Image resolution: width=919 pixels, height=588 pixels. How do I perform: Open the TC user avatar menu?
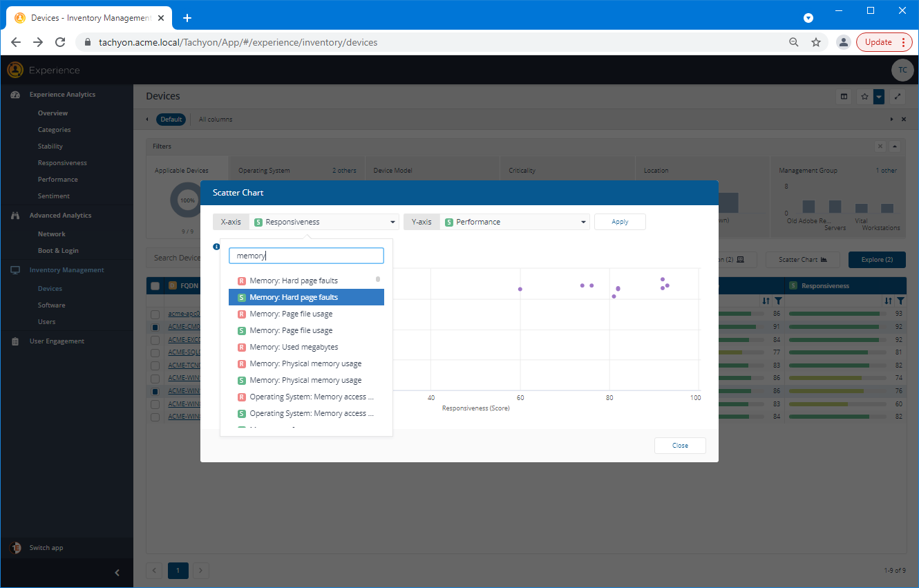point(902,70)
